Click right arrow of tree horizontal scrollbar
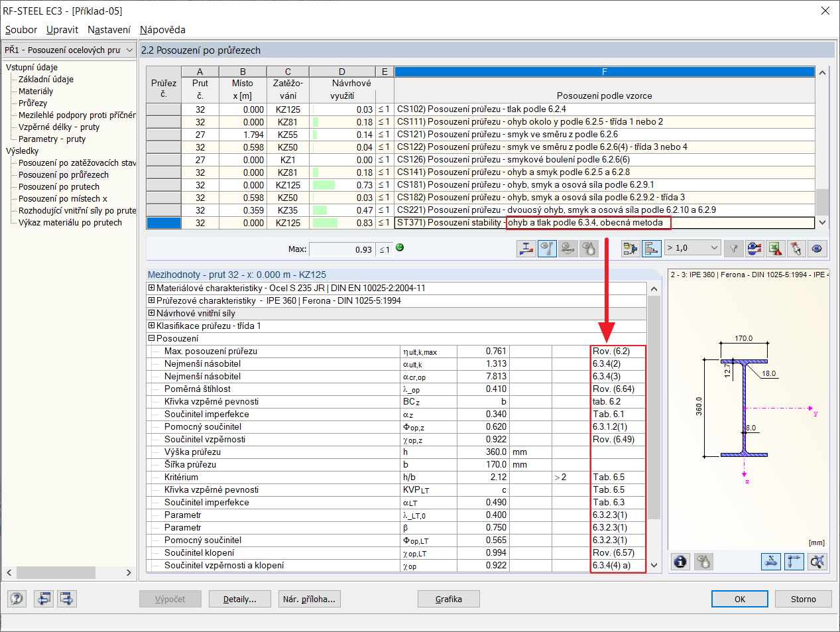The image size is (840, 632). pos(129,572)
